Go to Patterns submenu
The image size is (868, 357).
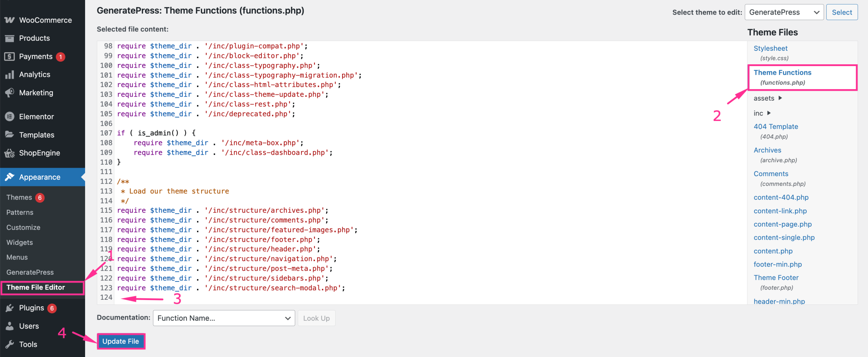20,212
